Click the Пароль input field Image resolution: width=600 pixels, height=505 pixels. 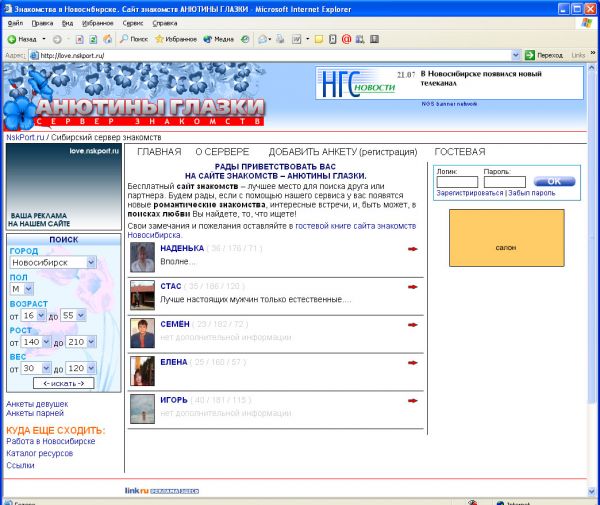505,182
